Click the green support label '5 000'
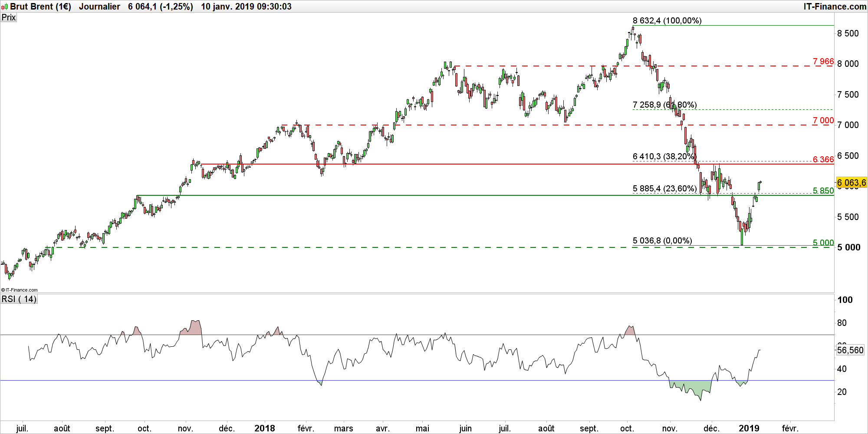This screenshot has height=434, width=868. coord(823,243)
